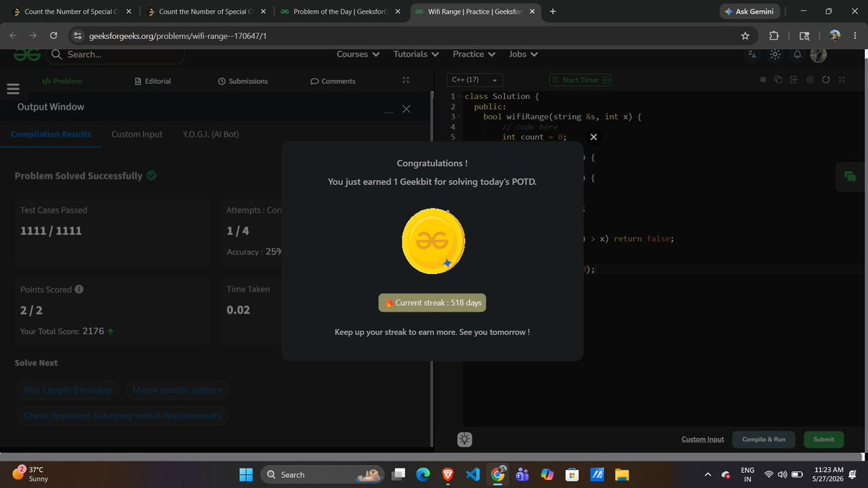Click the Custom Input link below editor
This screenshot has height=488, width=868.
click(702, 440)
